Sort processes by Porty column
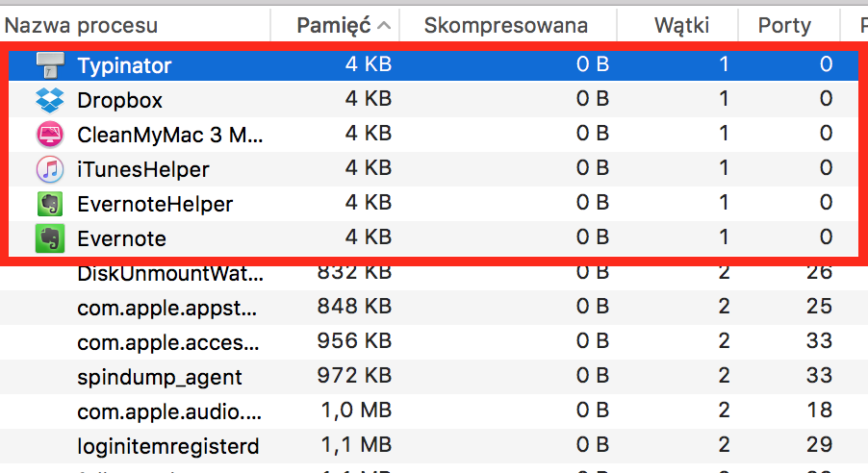 tap(784, 25)
